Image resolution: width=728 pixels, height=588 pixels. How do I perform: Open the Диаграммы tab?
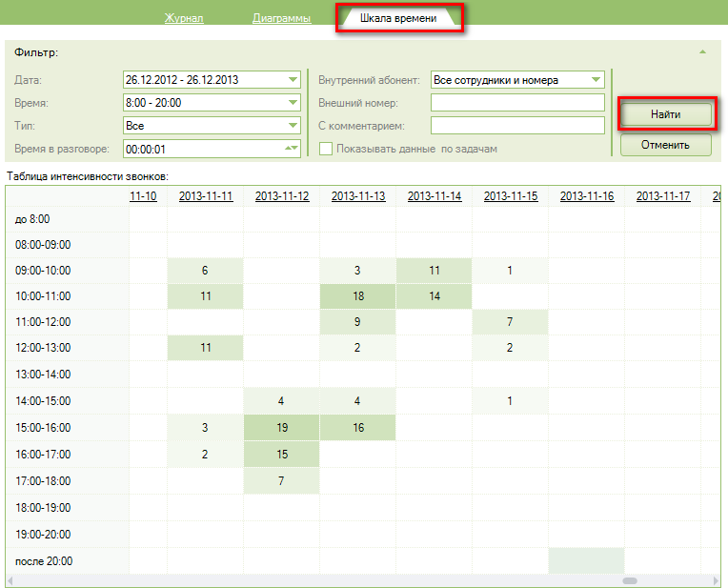[x=281, y=18]
